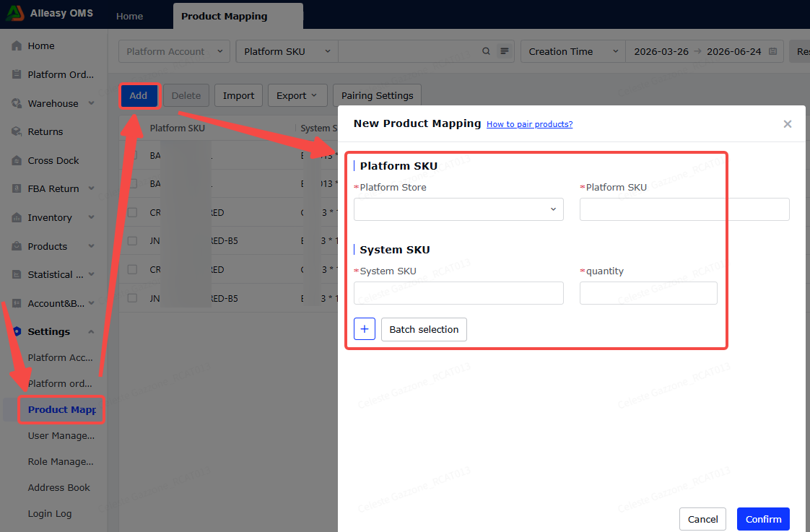The width and height of the screenshot is (810, 532).
Task: Click the Warehouse sidebar icon
Action: tap(17, 103)
